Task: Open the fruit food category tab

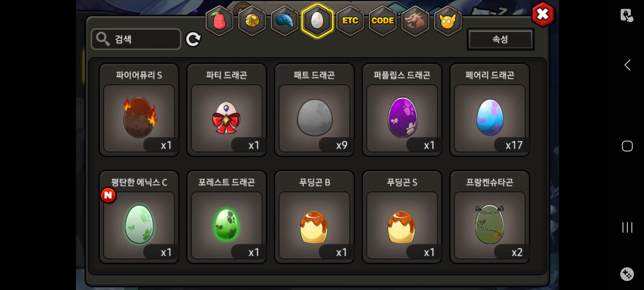Action: (219, 21)
